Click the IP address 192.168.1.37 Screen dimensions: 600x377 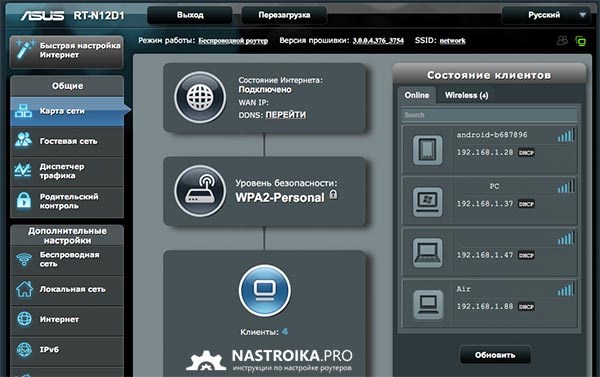tap(485, 204)
